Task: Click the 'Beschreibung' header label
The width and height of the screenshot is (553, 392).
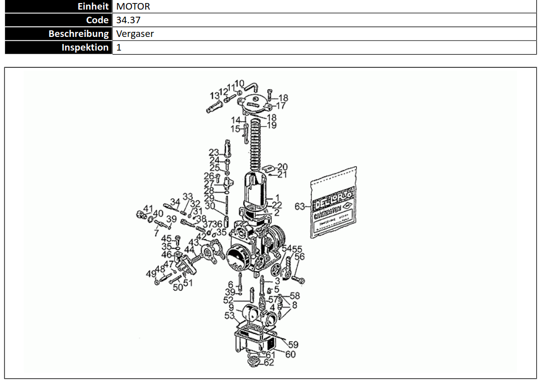Action: click(x=78, y=34)
